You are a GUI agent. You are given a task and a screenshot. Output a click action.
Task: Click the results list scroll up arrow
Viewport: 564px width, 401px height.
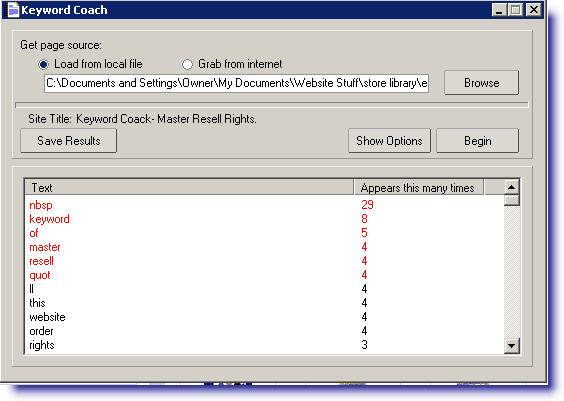[511, 187]
